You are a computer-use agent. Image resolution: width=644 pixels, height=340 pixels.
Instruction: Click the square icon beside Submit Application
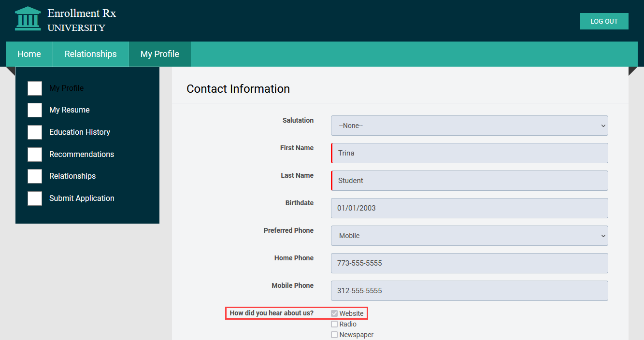(35, 198)
